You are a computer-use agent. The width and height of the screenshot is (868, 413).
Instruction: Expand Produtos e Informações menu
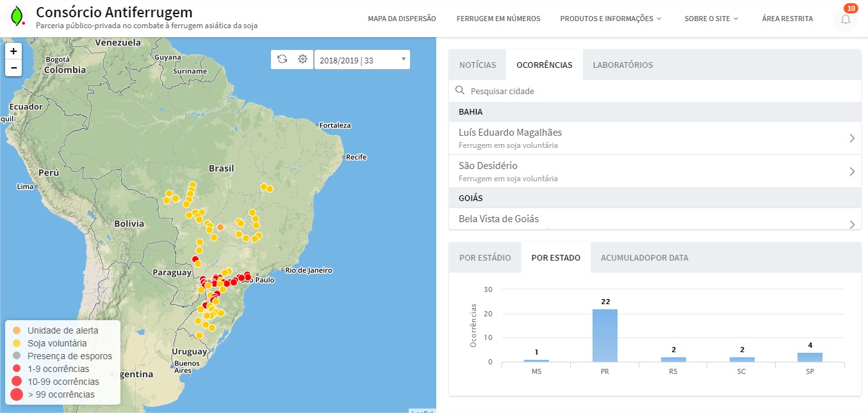610,19
